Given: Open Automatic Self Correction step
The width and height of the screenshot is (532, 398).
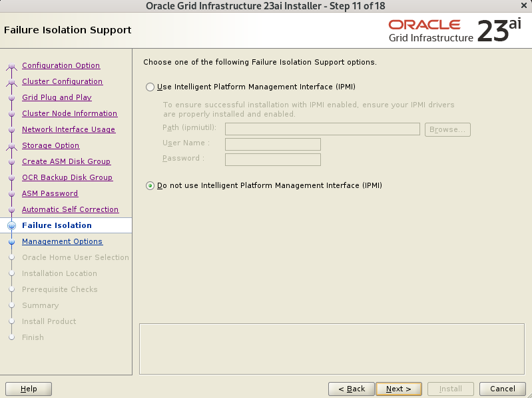Looking at the screenshot, I should pos(70,209).
